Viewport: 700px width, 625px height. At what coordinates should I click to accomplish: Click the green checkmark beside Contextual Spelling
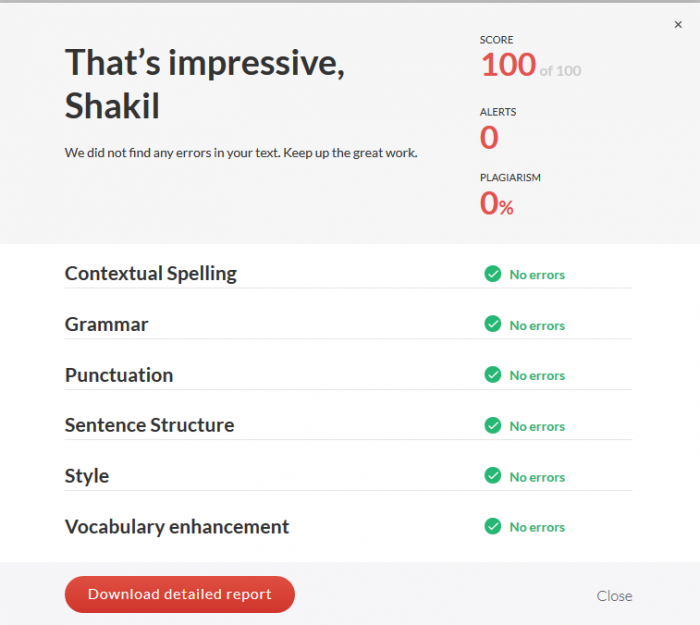(492, 274)
